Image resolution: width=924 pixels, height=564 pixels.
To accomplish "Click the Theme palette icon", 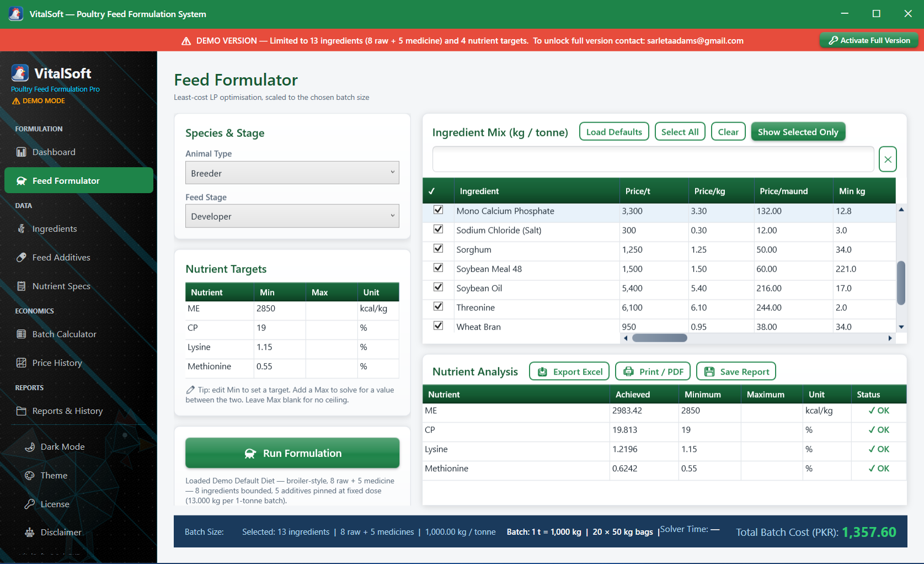I will (30, 475).
